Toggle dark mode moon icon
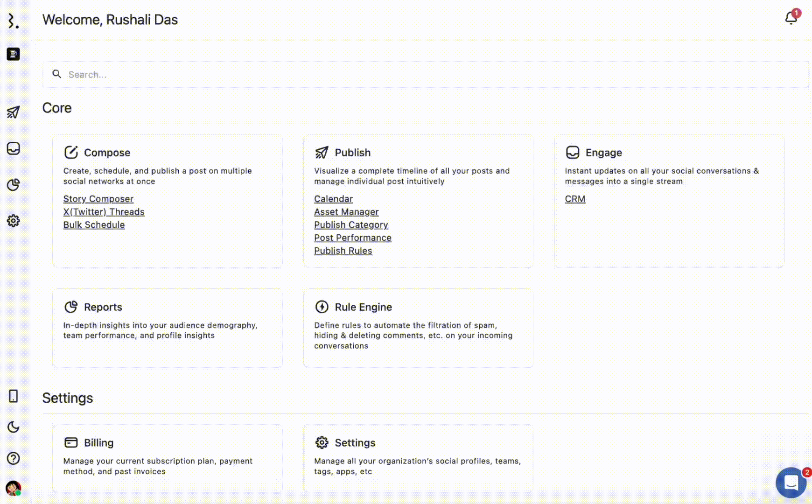Image resolution: width=812 pixels, height=504 pixels. click(x=14, y=427)
